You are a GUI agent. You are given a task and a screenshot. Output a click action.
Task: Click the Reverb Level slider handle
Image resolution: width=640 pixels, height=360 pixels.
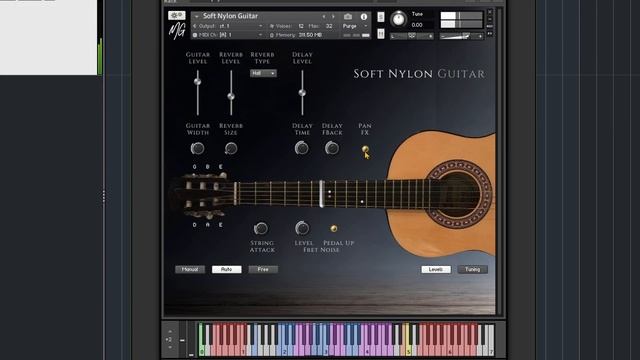(231, 97)
